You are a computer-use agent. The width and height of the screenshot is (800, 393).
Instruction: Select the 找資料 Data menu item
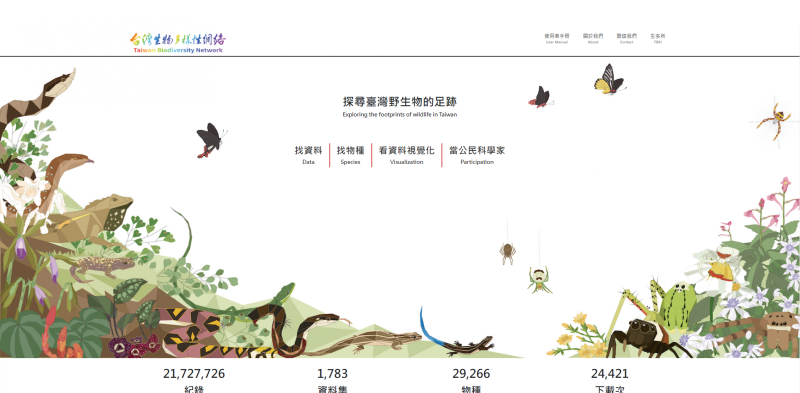pyautogui.click(x=309, y=155)
